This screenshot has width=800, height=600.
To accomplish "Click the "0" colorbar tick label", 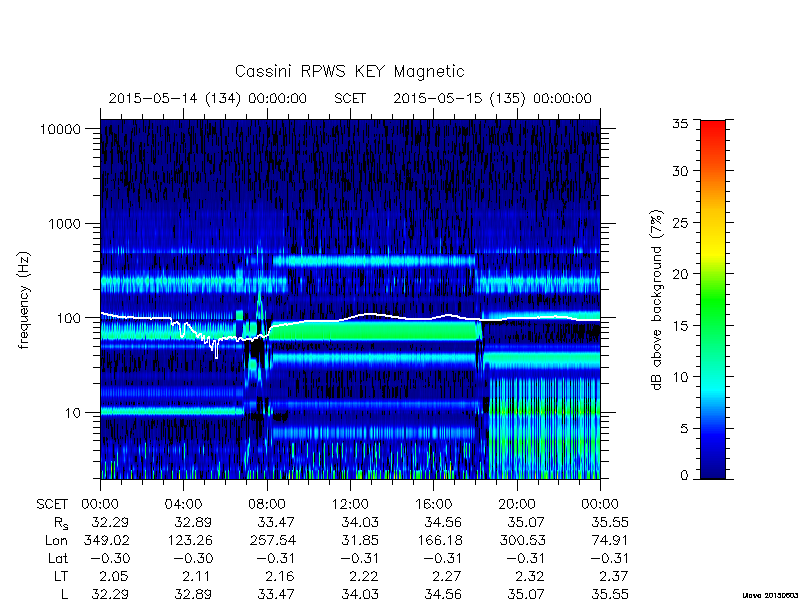I will coord(684,476).
